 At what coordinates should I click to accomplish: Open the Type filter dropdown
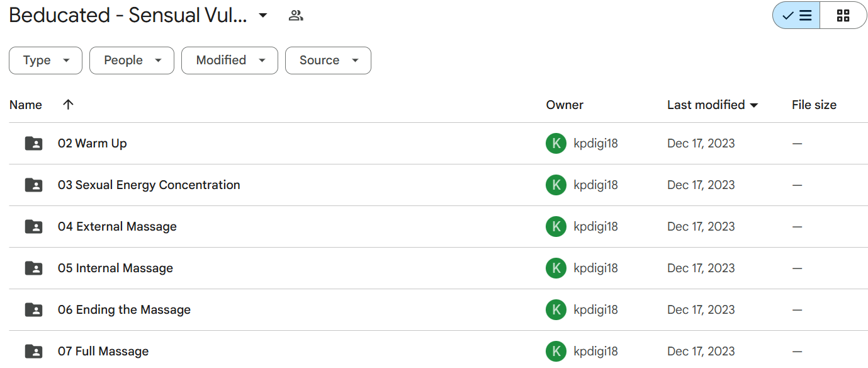(45, 60)
